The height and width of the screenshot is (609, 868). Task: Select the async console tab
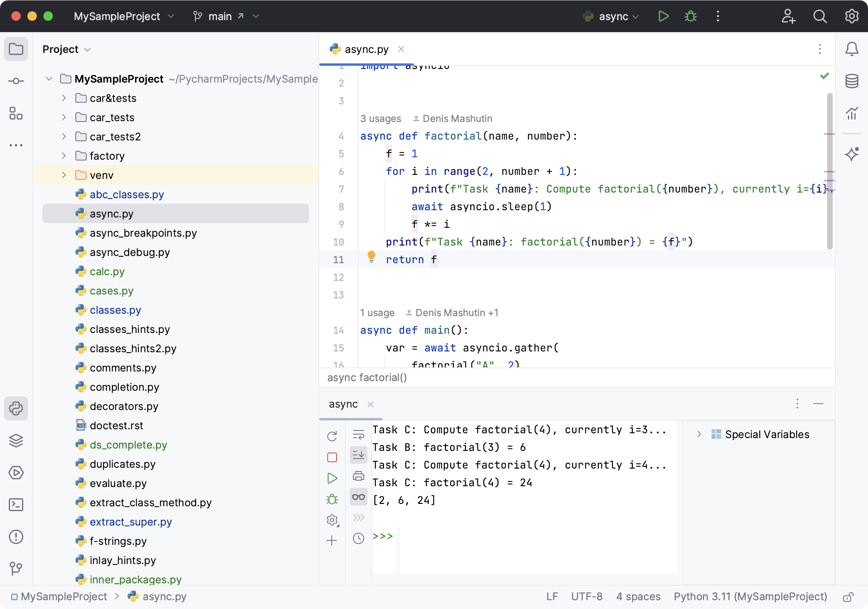(343, 404)
